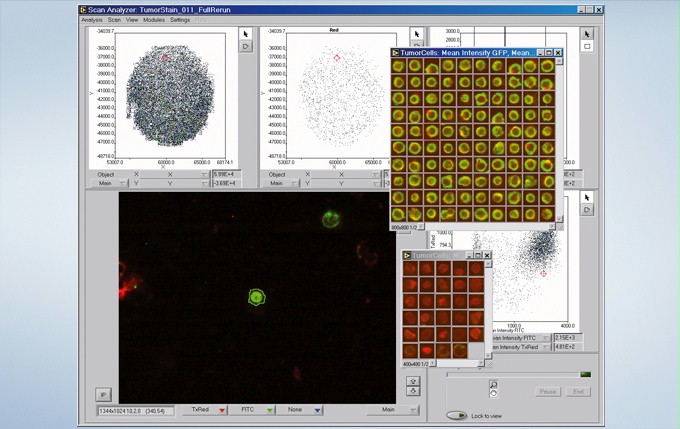Click the scan progress bar

(513, 374)
